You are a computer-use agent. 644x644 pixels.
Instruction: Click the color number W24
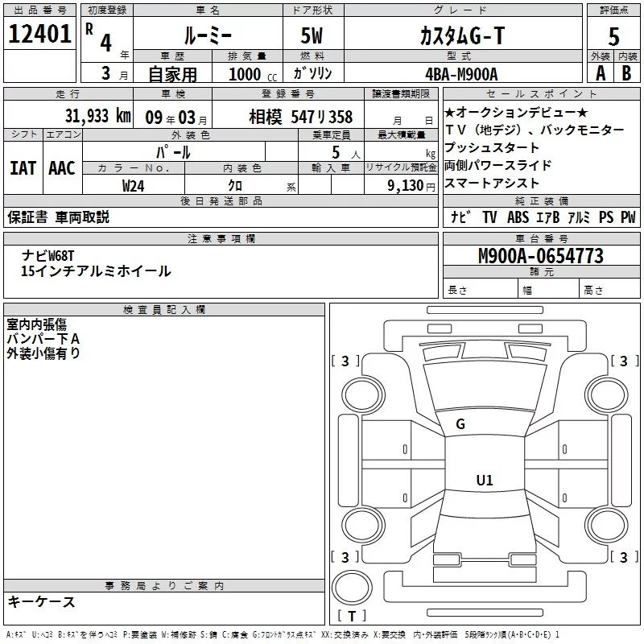(133, 186)
